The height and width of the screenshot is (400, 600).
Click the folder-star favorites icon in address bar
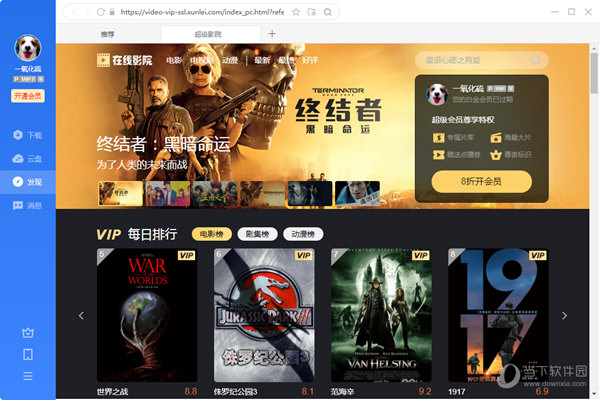312,12
